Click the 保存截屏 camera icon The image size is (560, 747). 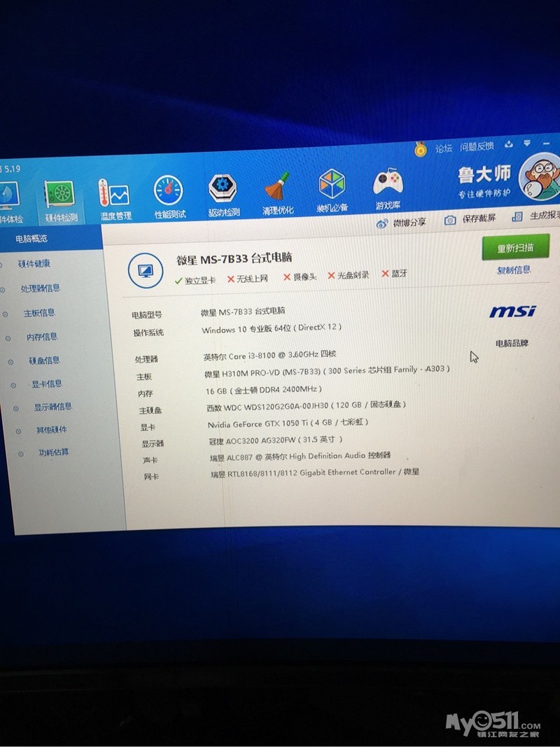coord(450,220)
